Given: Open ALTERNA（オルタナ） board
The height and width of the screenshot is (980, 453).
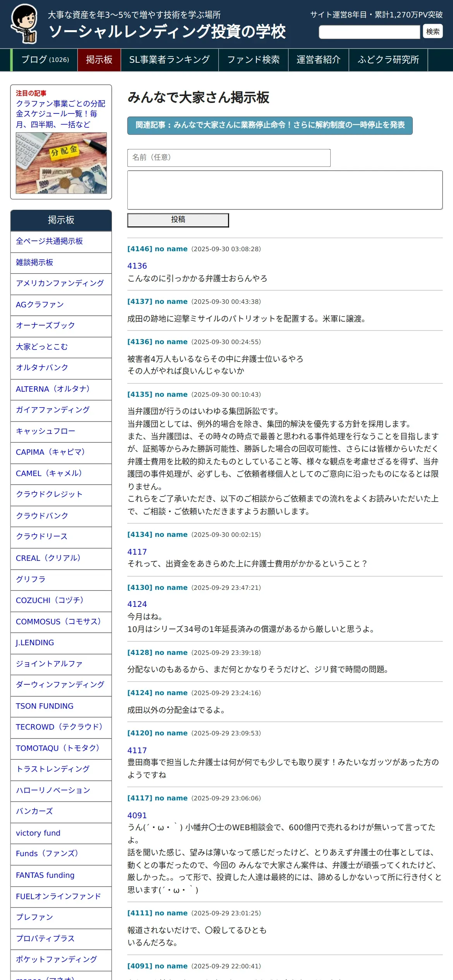Looking at the screenshot, I should tap(61, 389).
